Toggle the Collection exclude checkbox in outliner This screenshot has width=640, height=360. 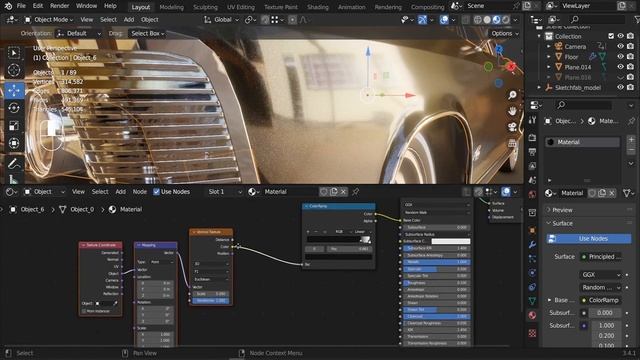coord(611,36)
